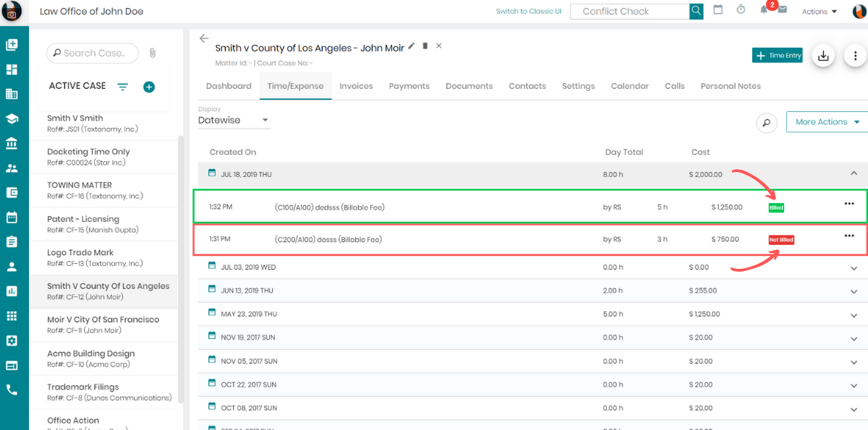Expand the JUN 13, 2019 THU row
The image size is (868, 430).
point(854,291)
